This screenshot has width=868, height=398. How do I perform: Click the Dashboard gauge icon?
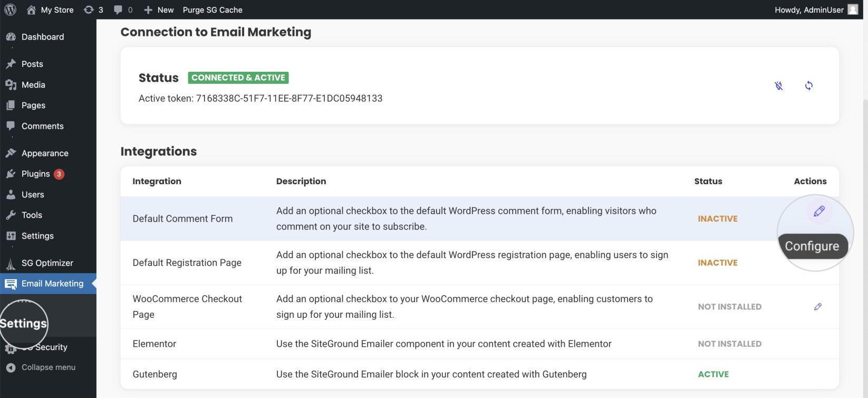(11, 37)
